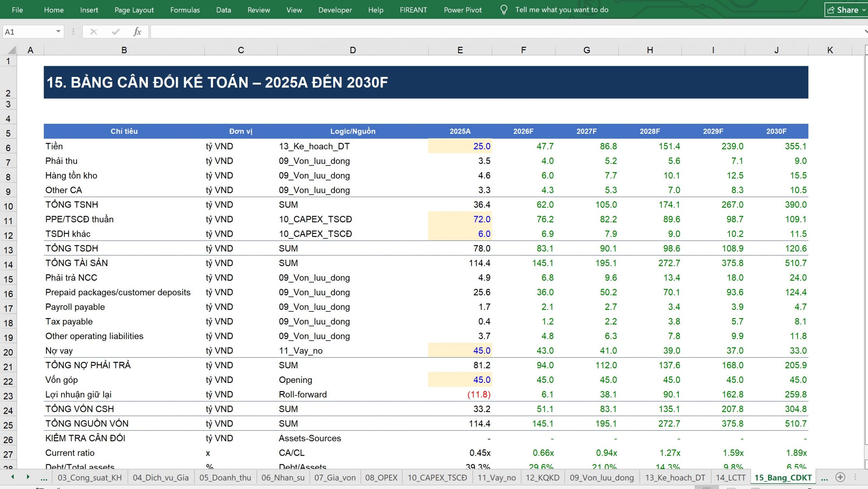The height and width of the screenshot is (489, 868).
Task: Click the PPE/TSCĐ thuần 2025A value 72.0
Action: point(460,219)
